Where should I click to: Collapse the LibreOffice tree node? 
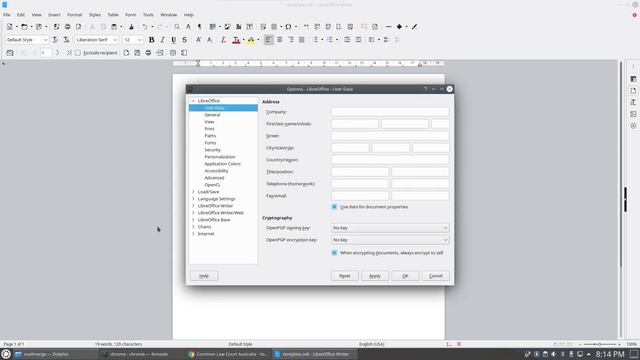coord(193,101)
